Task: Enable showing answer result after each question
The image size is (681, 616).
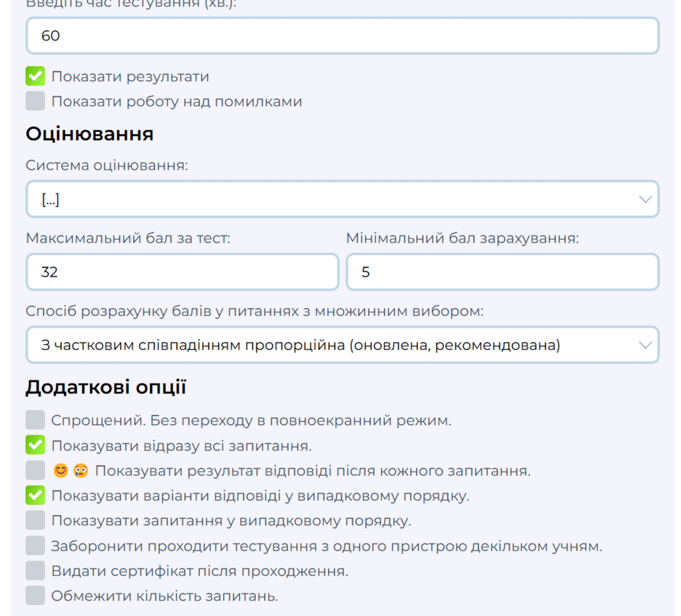Action: (x=35, y=470)
